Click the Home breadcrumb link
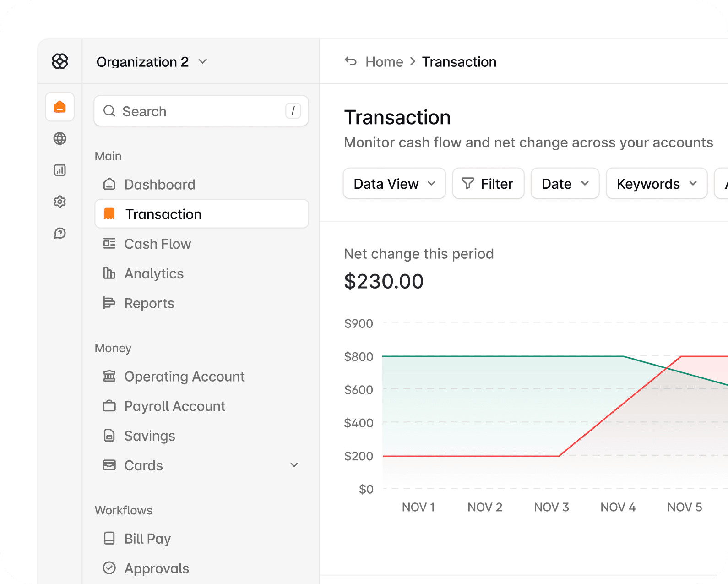 [384, 62]
